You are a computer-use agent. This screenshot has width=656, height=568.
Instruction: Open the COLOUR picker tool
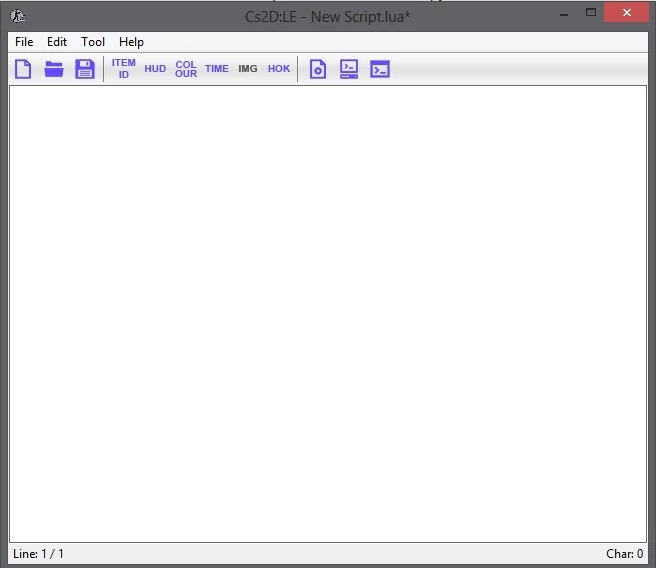(186, 69)
